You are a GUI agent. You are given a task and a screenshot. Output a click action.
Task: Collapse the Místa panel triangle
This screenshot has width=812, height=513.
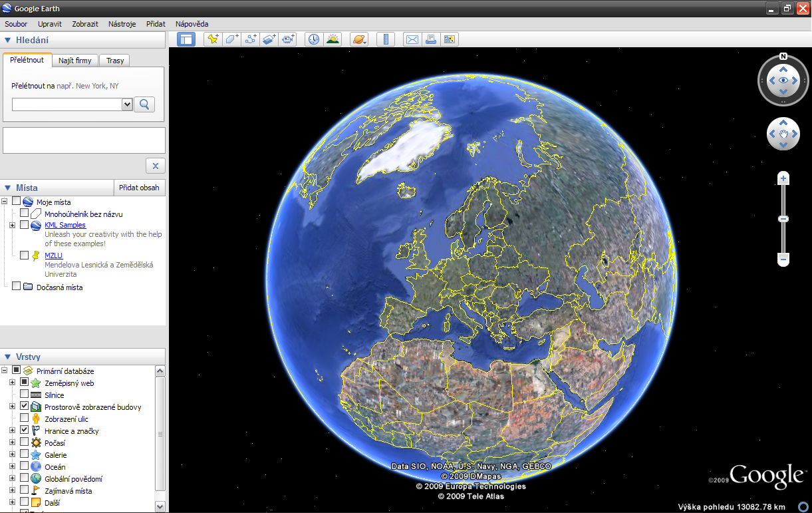coord(8,188)
